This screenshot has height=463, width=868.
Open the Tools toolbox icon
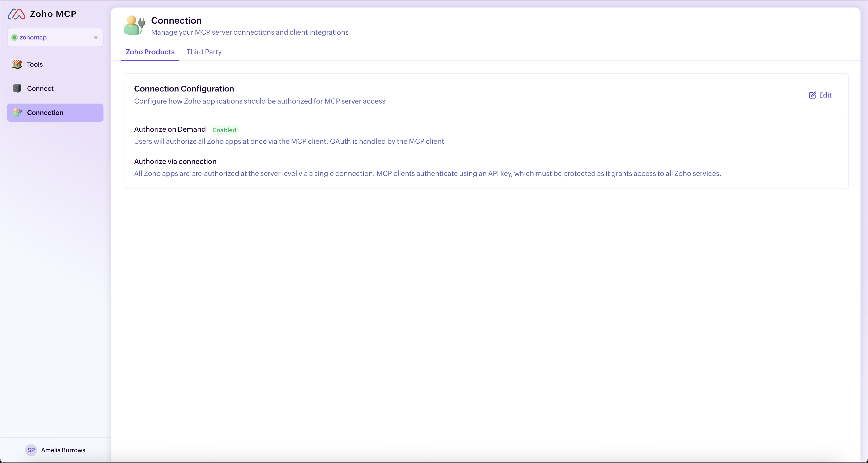17,64
